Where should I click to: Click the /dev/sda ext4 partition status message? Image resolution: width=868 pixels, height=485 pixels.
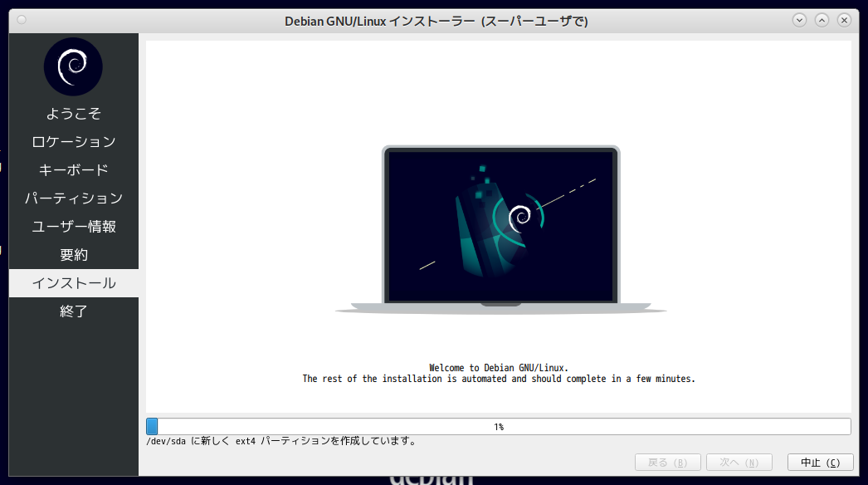[x=281, y=441]
